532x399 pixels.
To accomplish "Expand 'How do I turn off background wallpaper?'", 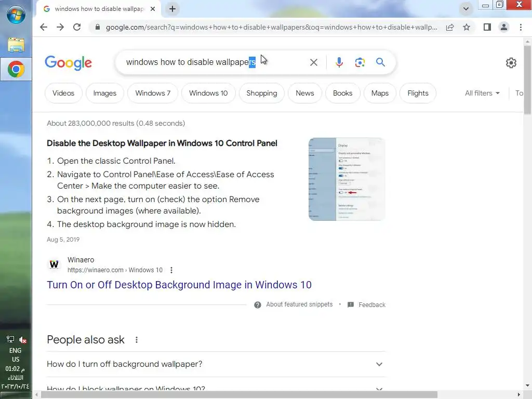I will click(x=216, y=364).
